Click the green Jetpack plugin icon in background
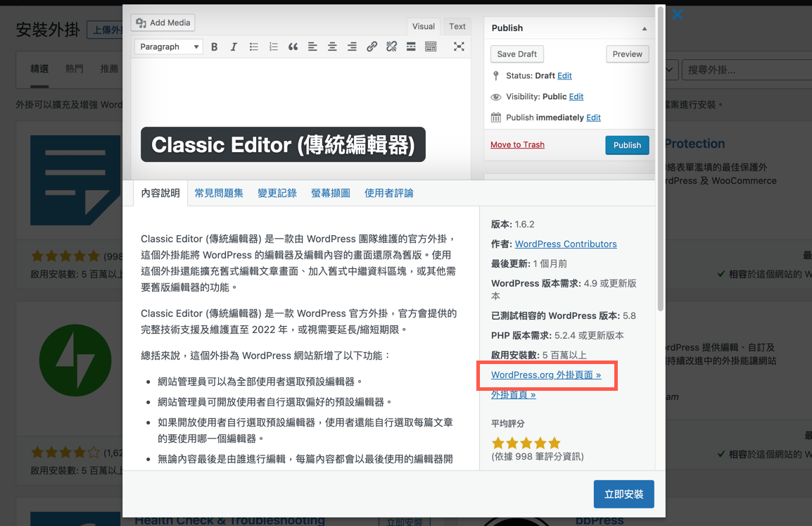 click(75, 360)
